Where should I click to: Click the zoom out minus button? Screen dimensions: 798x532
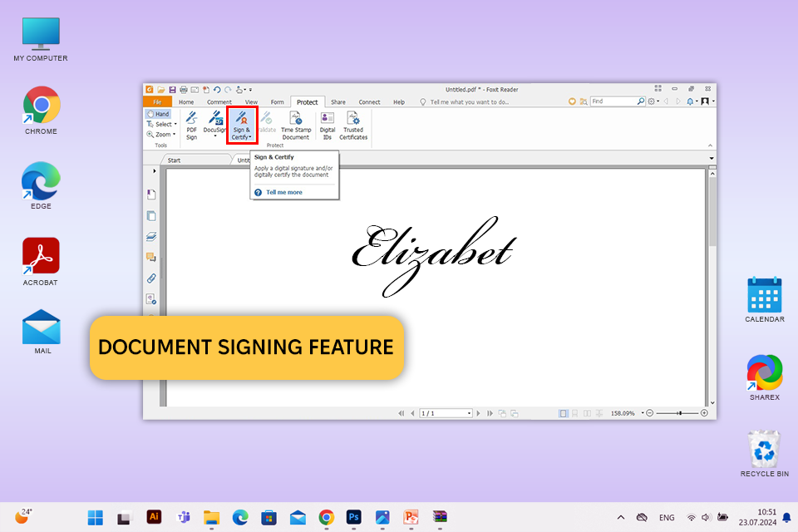pos(649,413)
